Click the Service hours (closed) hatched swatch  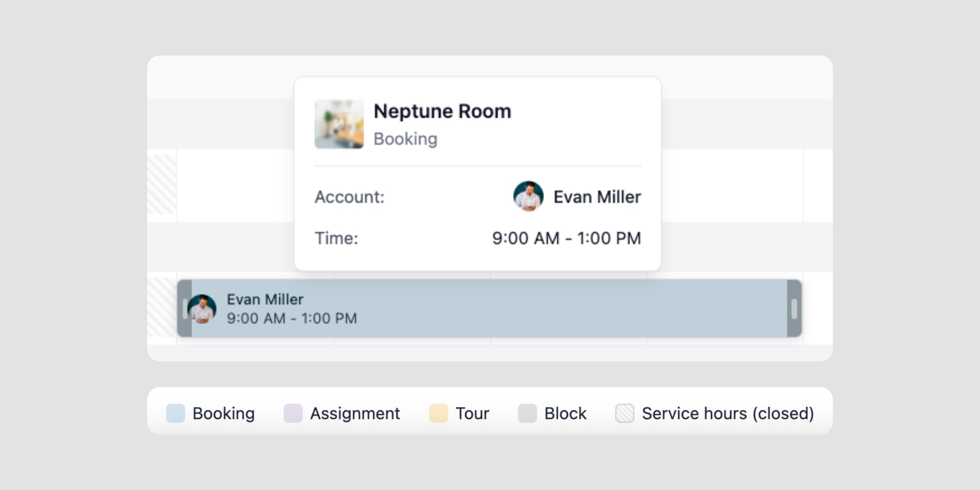click(x=624, y=413)
